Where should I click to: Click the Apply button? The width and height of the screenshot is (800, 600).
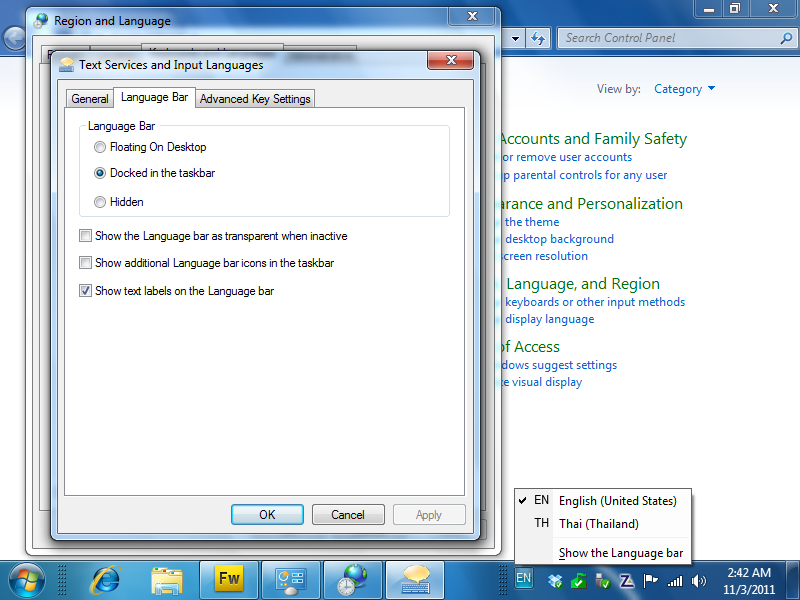pos(429,515)
